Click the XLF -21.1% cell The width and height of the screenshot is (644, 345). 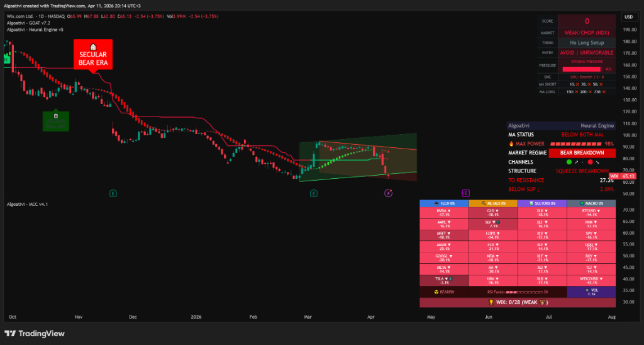pos(542,258)
